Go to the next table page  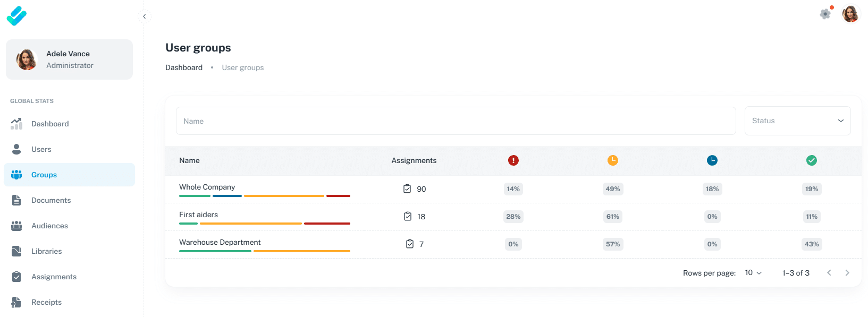pos(847,273)
